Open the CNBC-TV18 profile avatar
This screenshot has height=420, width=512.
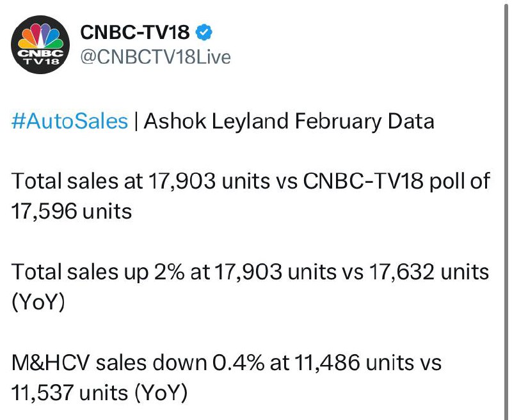[x=40, y=45]
